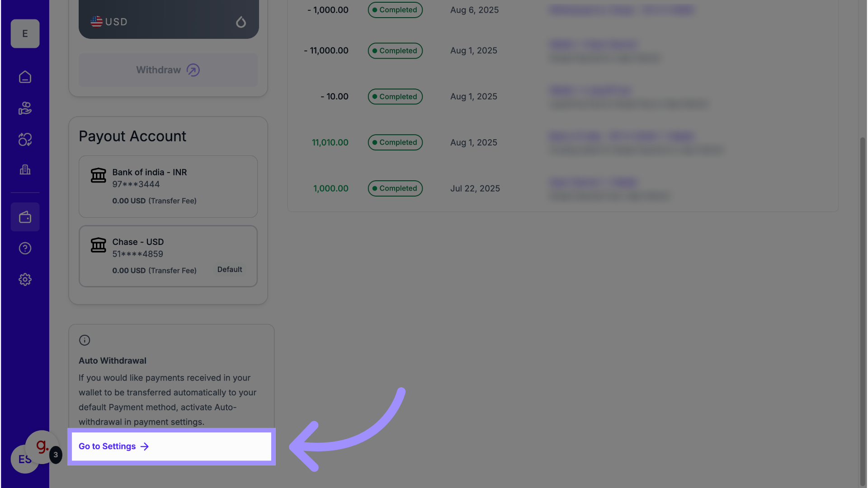Click the Help question mark icon

click(x=25, y=249)
